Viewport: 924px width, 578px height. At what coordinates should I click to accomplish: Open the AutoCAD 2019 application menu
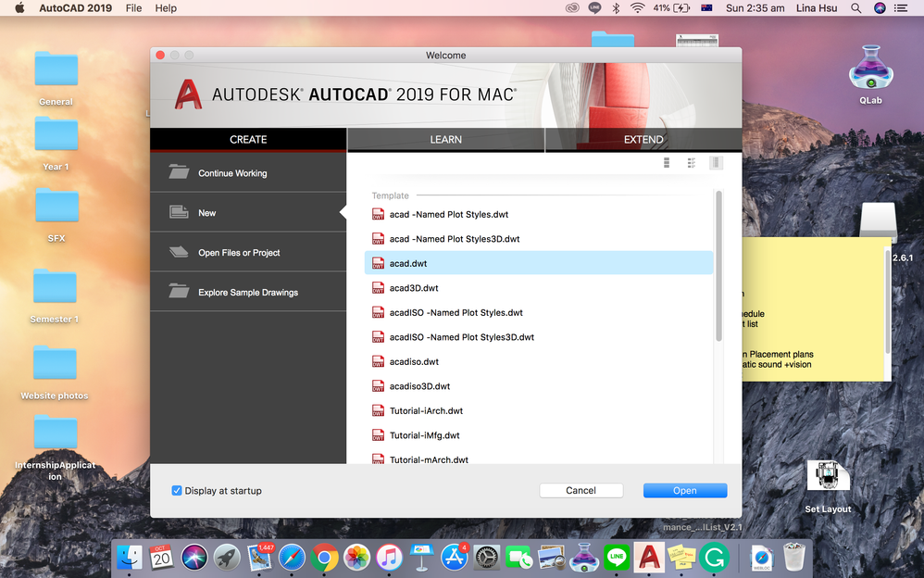(75, 8)
